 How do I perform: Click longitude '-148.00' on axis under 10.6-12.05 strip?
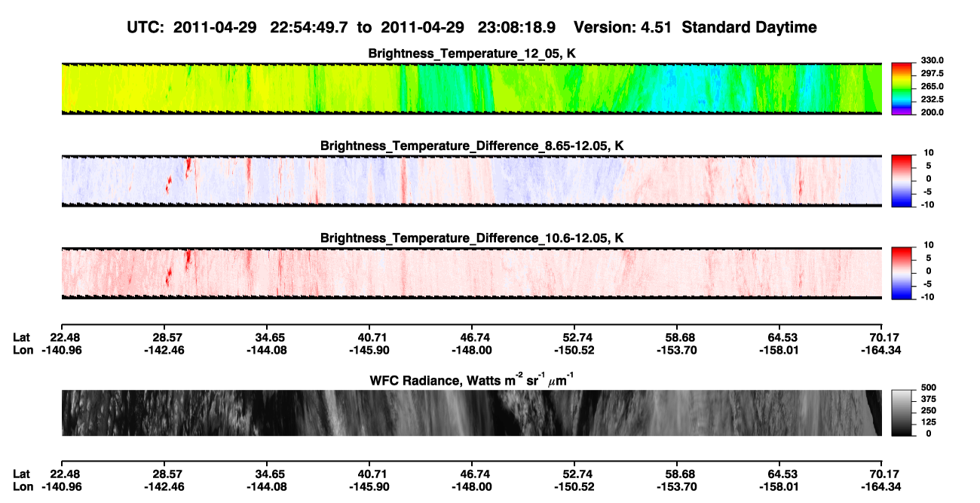click(470, 350)
